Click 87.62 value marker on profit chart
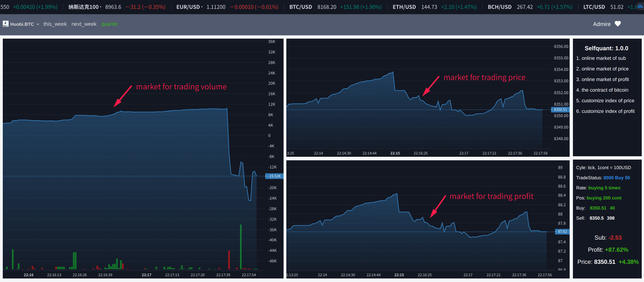This screenshot has width=644, height=282. point(562,232)
